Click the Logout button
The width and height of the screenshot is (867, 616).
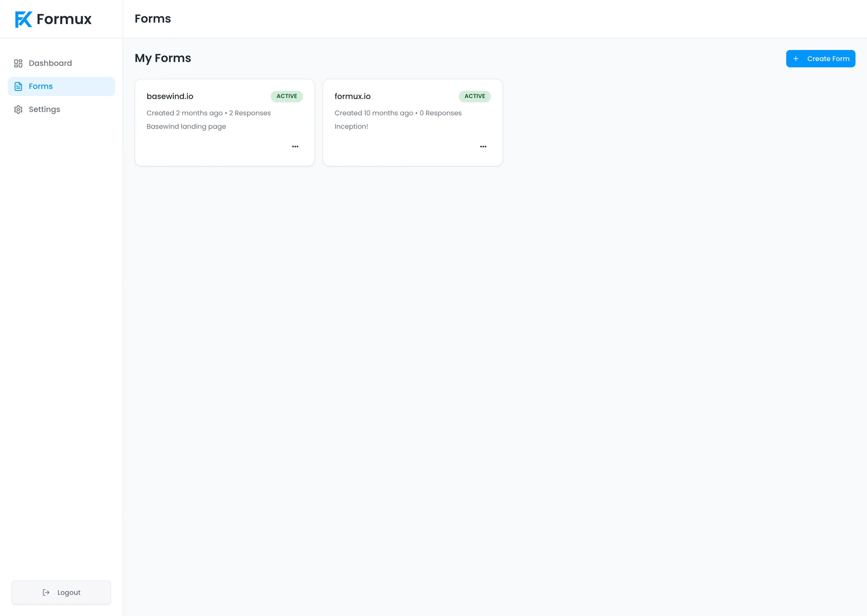pos(61,592)
